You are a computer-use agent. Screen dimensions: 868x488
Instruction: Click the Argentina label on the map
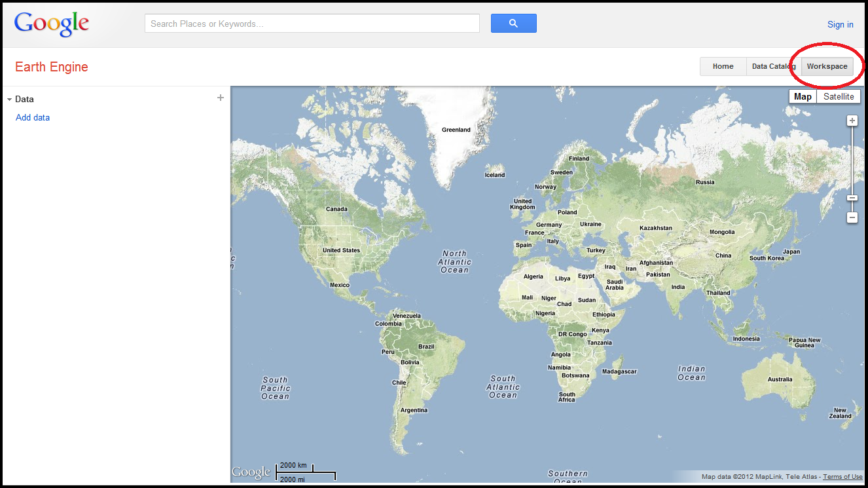tap(414, 410)
